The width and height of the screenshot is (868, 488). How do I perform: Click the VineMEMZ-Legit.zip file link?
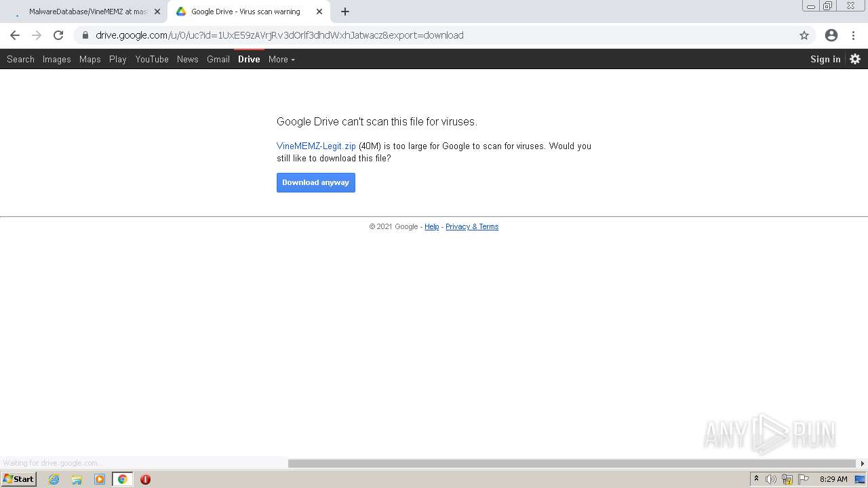pyautogui.click(x=316, y=146)
